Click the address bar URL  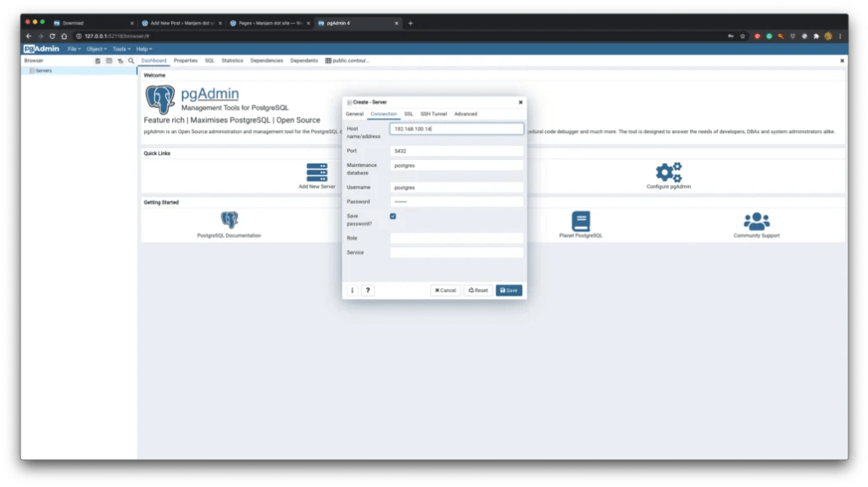coord(117,36)
